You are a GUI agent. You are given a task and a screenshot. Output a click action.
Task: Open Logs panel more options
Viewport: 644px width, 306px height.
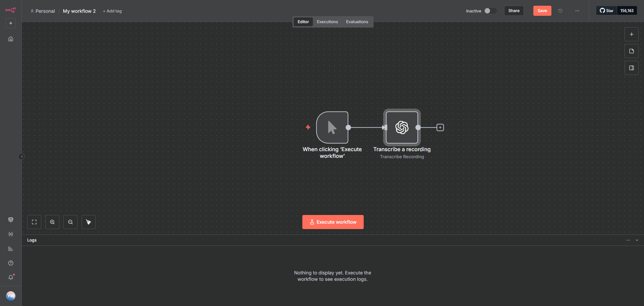point(628,240)
